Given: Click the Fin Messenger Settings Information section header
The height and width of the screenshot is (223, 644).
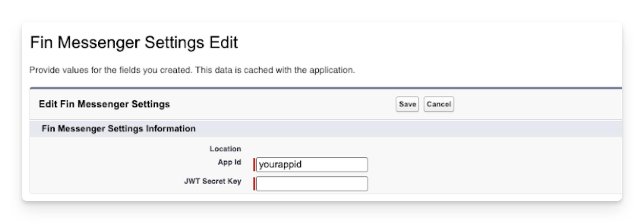Looking at the screenshot, I should coord(119,129).
